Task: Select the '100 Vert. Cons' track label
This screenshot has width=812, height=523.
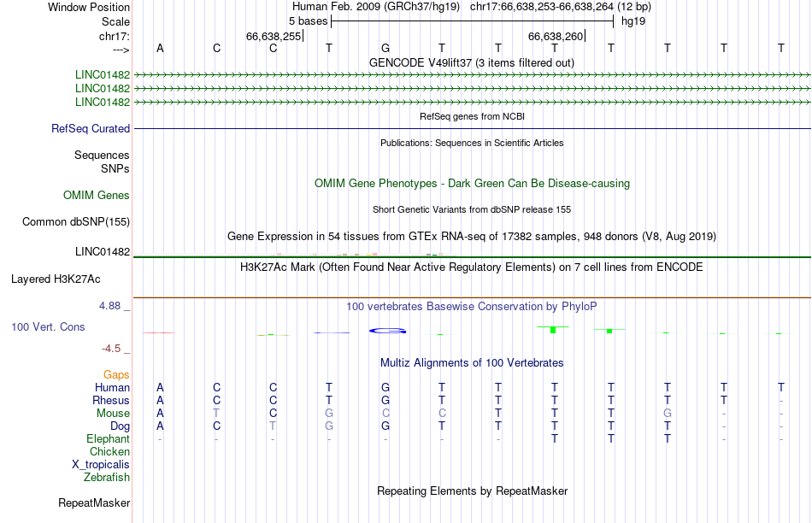Action: (48, 326)
